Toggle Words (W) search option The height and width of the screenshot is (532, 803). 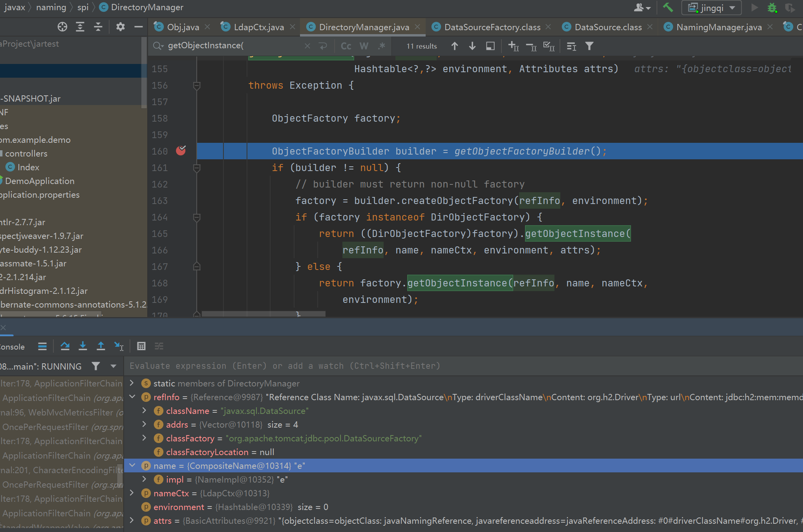coord(364,46)
